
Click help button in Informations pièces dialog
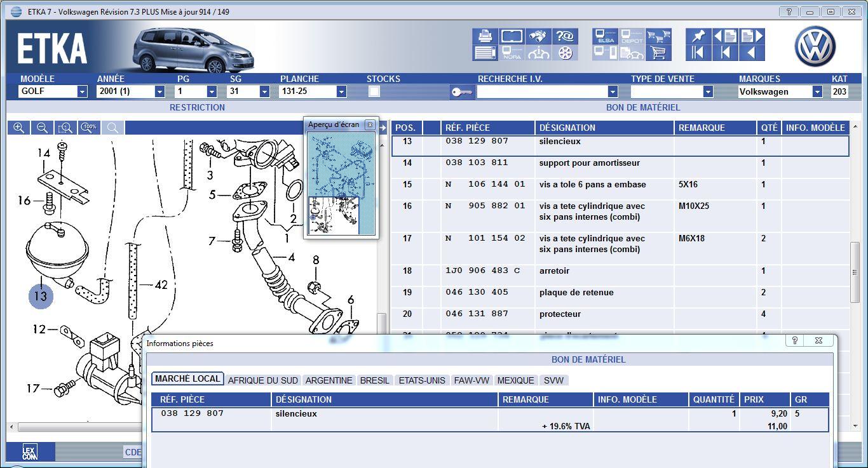tap(794, 340)
